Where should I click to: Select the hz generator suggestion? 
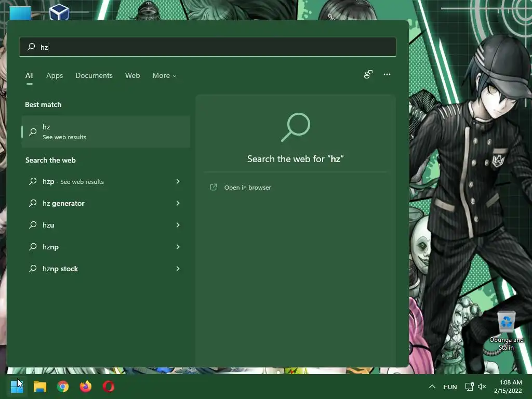(106, 203)
